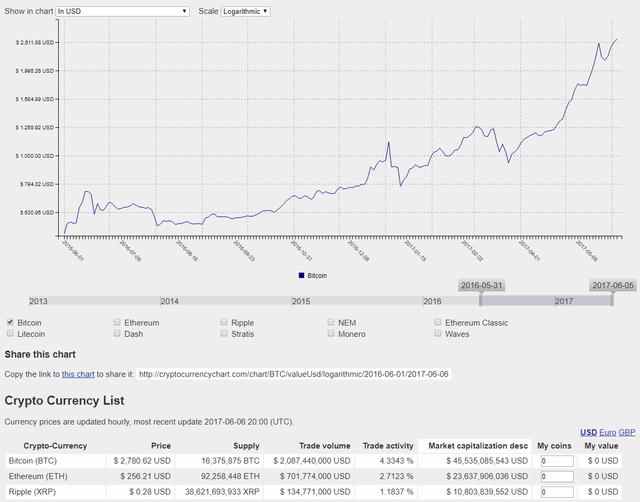The width and height of the screenshot is (640, 502).
Task: Click the '$ 45,535,085,543 USD' market cap cell
Action: pyautogui.click(x=475, y=461)
